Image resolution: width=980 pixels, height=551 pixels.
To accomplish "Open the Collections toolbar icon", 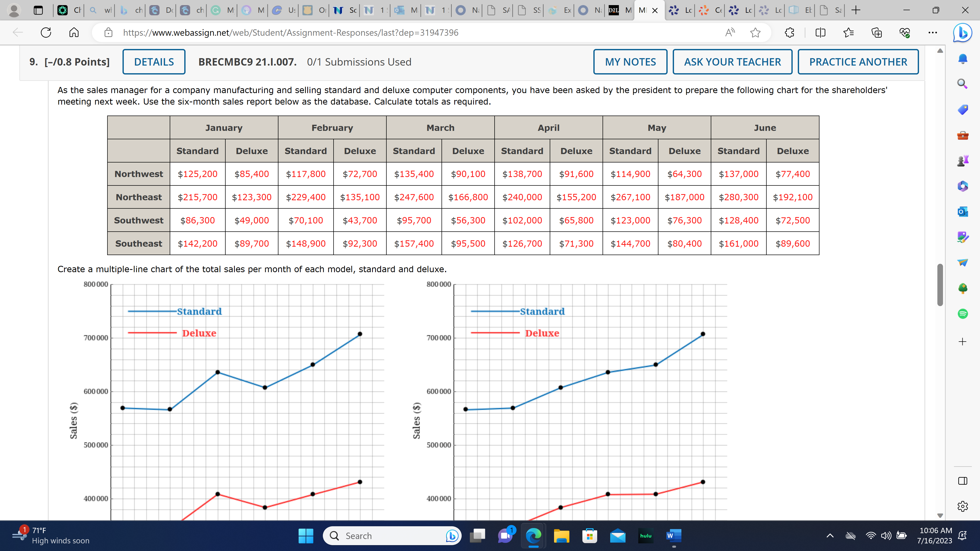I will [877, 33].
